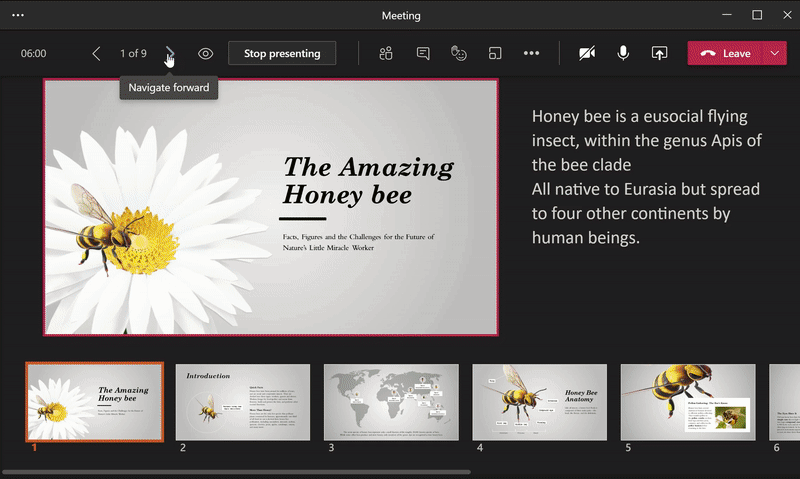
Task: Go back to the previous slide
Action: 96,53
